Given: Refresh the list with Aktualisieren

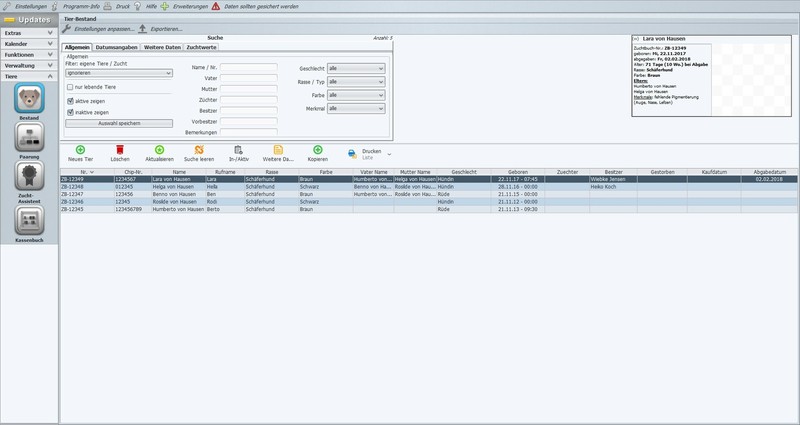Looking at the screenshot, I should pyautogui.click(x=159, y=149).
